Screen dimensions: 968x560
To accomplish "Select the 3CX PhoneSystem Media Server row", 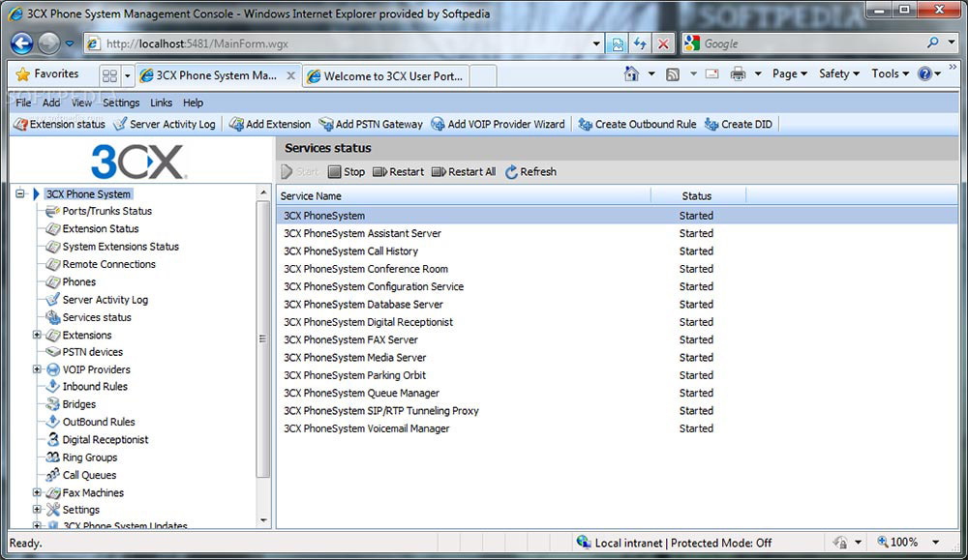I will (x=616, y=358).
